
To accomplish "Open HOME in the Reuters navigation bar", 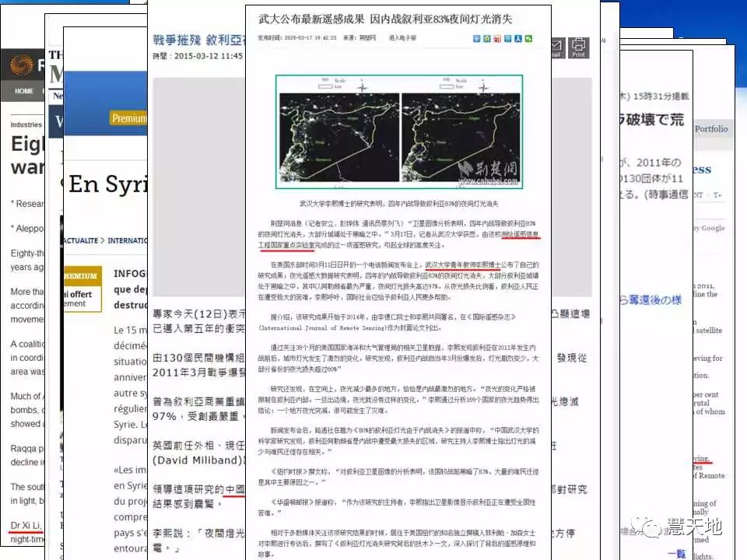I will click(x=24, y=91).
